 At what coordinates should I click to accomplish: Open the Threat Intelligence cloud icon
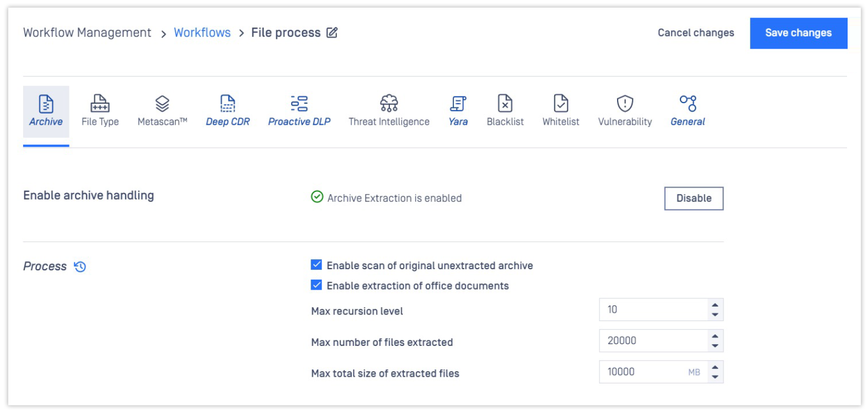389,103
